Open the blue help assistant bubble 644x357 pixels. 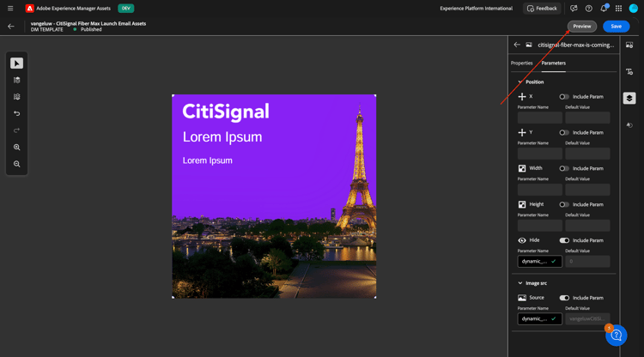[x=616, y=336]
